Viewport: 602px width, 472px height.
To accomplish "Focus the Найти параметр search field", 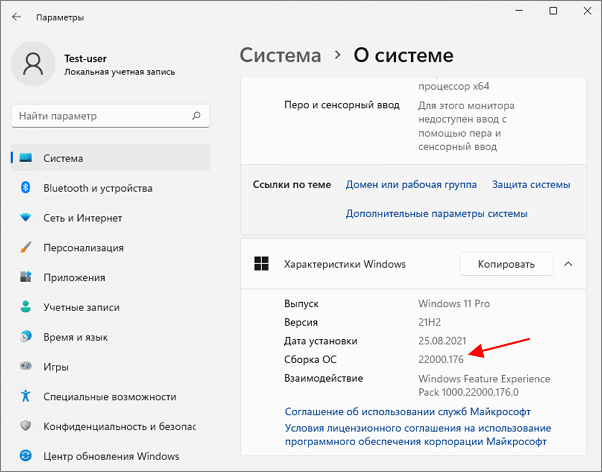I will click(x=111, y=116).
